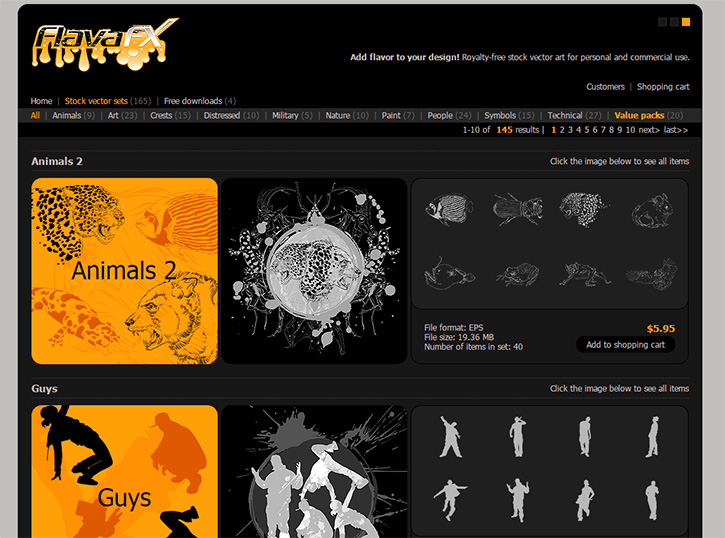Click 'Number of items in set: 40' text
This screenshot has height=538, width=725.
[x=473, y=347]
